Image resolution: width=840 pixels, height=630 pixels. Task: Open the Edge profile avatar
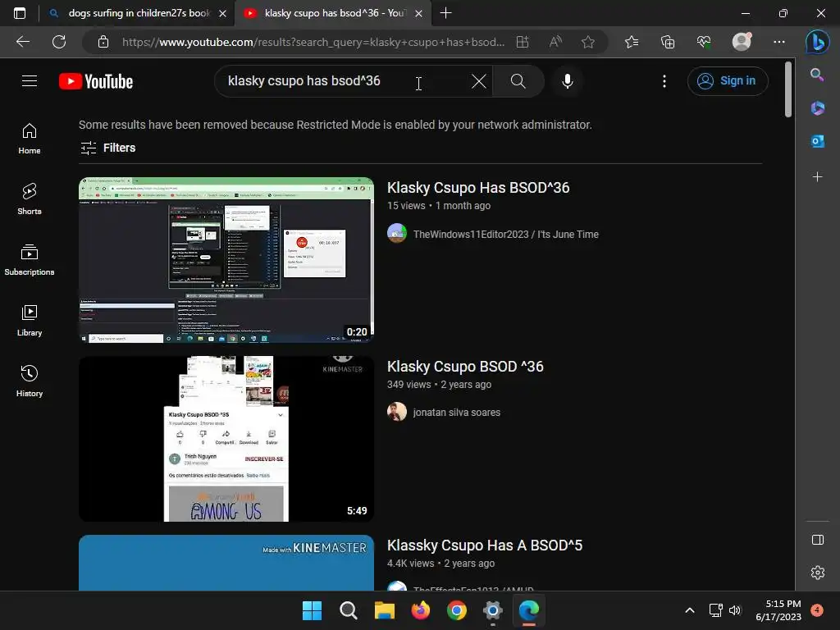click(x=742, y=42)
